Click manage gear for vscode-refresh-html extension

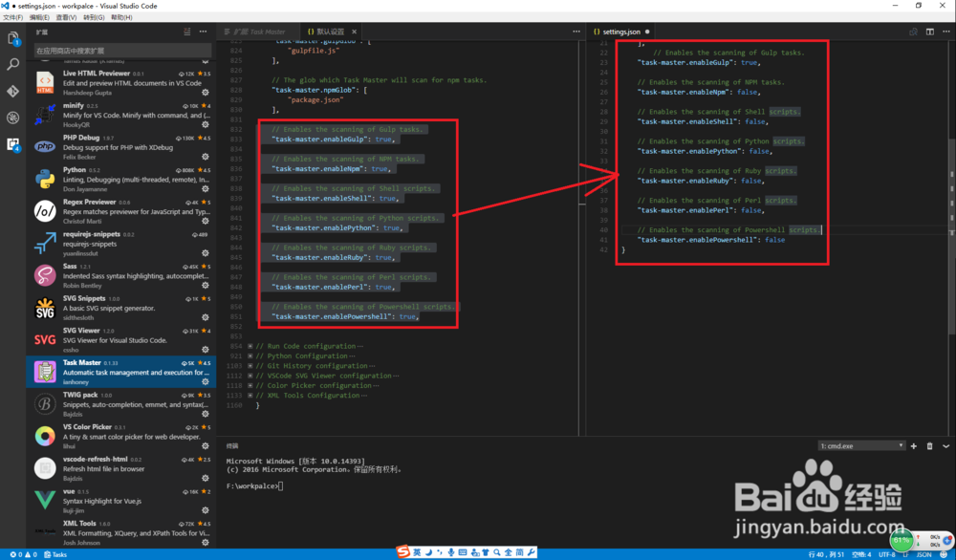pyautogui.click(x=206, y=479)
